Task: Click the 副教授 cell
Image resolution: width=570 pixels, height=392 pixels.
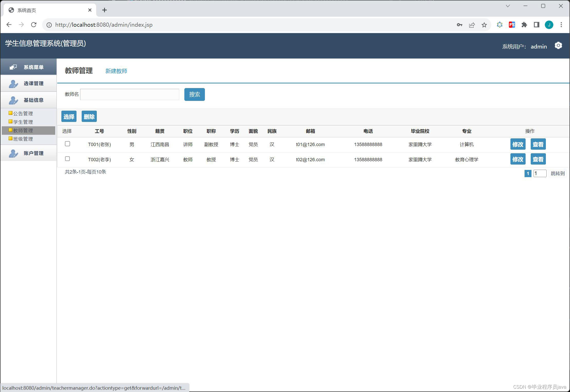Action: click(211, 145)
